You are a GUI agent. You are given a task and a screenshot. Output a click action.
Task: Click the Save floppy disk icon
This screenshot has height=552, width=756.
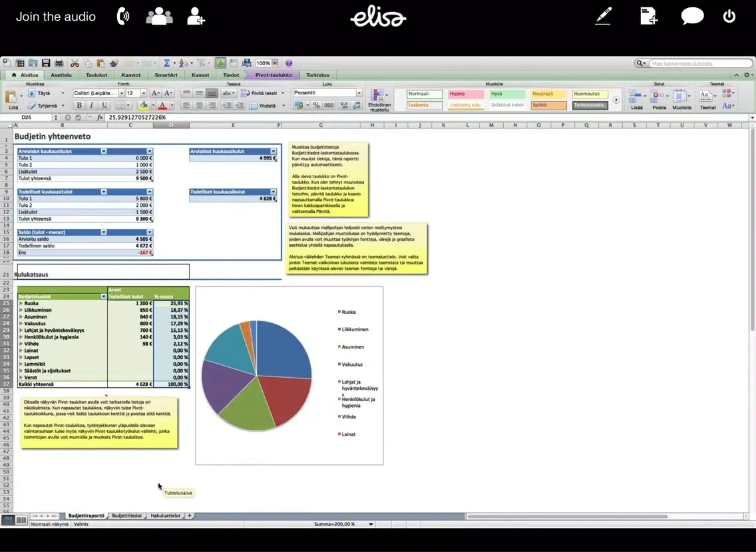tap(46, 63)
